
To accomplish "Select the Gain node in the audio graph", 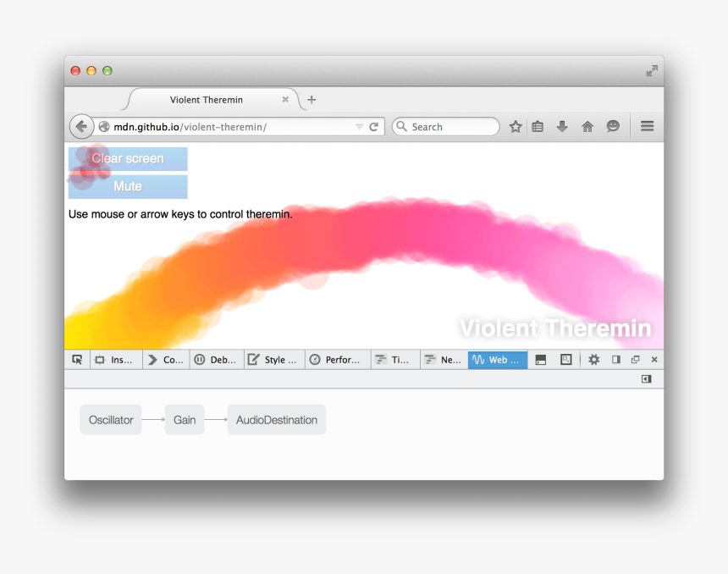I will click(184, 419).
